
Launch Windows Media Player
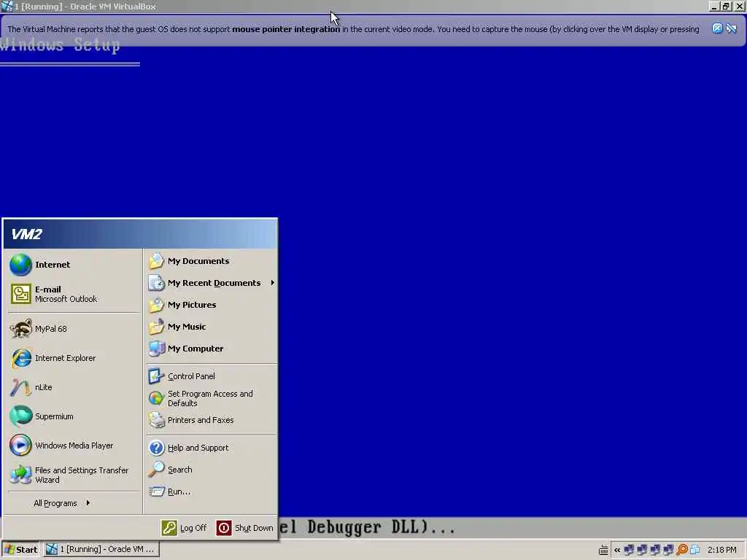[x=73, y=446]
